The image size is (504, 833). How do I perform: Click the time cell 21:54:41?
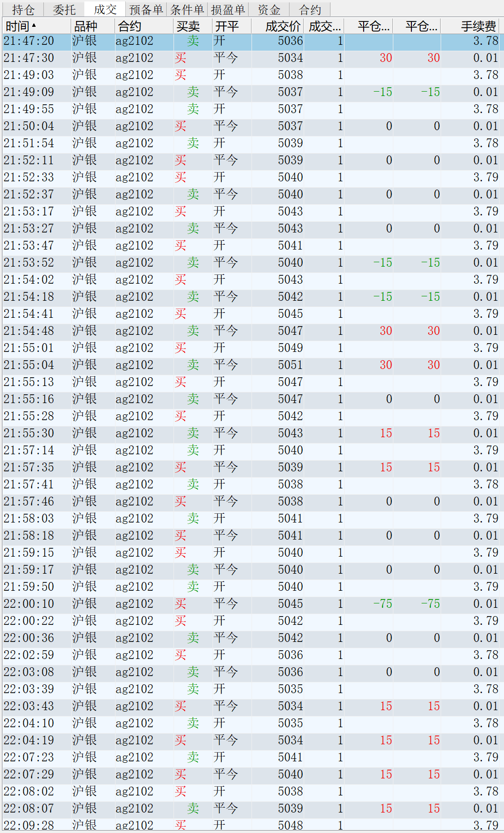29,314
